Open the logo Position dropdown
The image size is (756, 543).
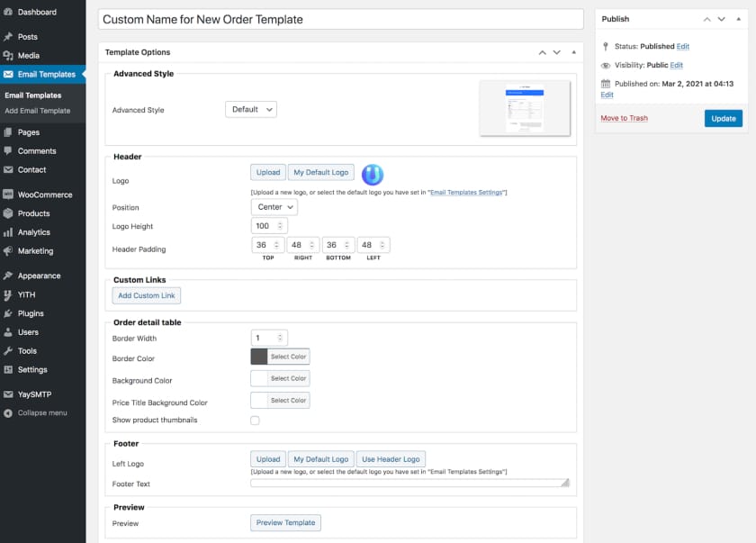tap(274, 207)
